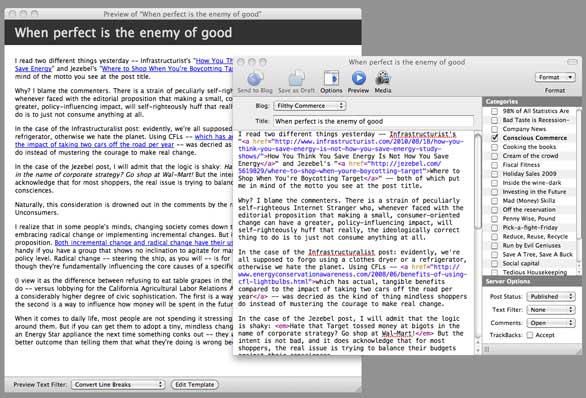586x398 pixels.
Task: Check the Off the reservation category
Action: pyautogui.click(x=494, y=210)
